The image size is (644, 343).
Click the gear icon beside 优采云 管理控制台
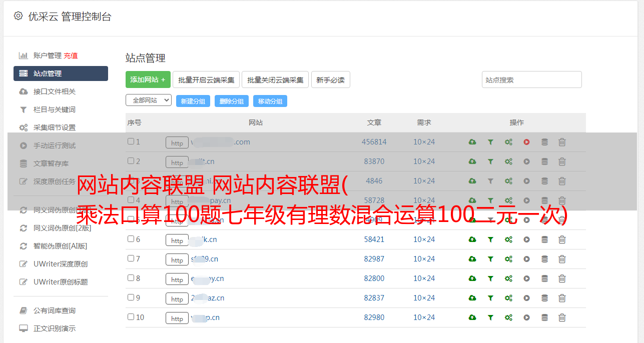[19, 16]
